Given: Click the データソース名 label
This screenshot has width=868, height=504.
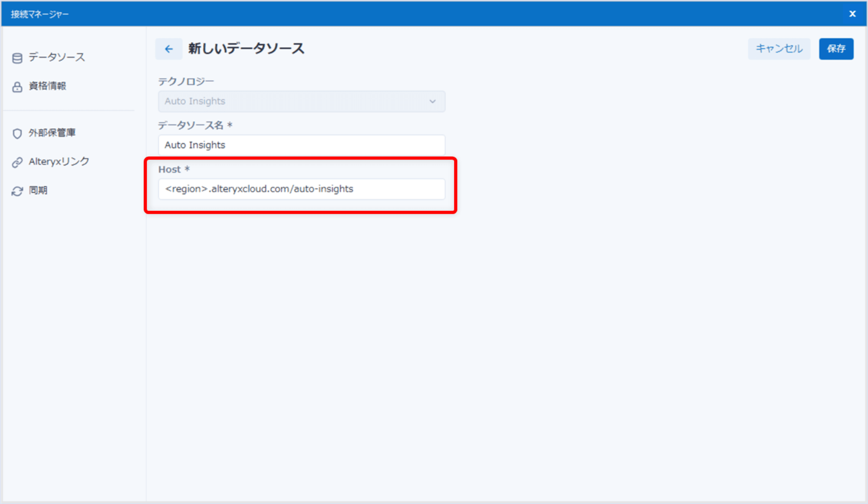Looking at the screenshot, I should point(195,125).
